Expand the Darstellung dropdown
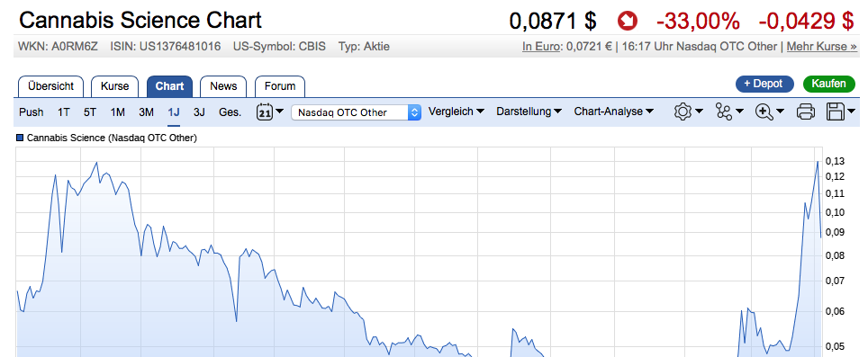868x357 pixels. (x=529, y=112)
